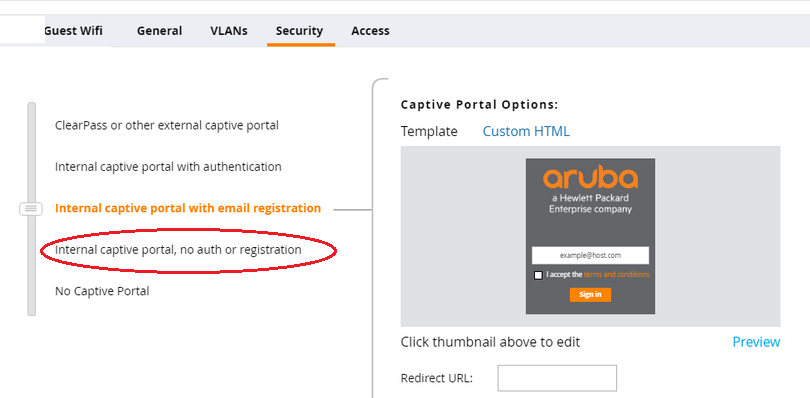Choose Internal captive portal, no auth or registration

click(x=178, y=250)
